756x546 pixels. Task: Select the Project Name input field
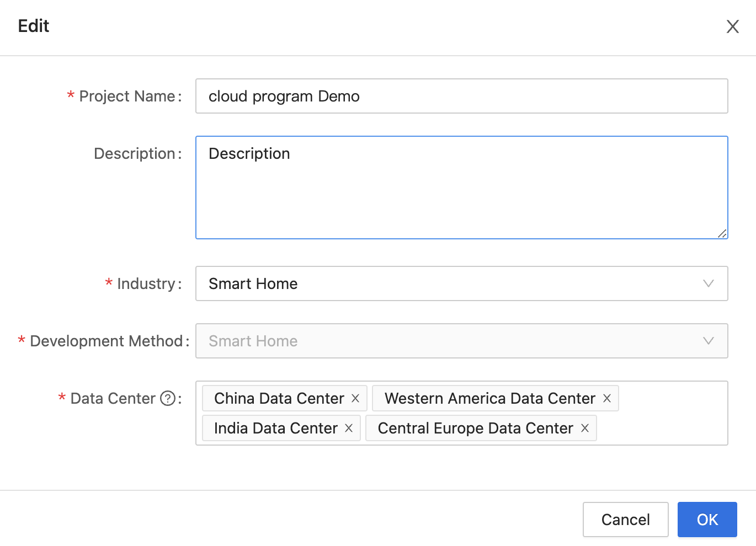[461, 96]
